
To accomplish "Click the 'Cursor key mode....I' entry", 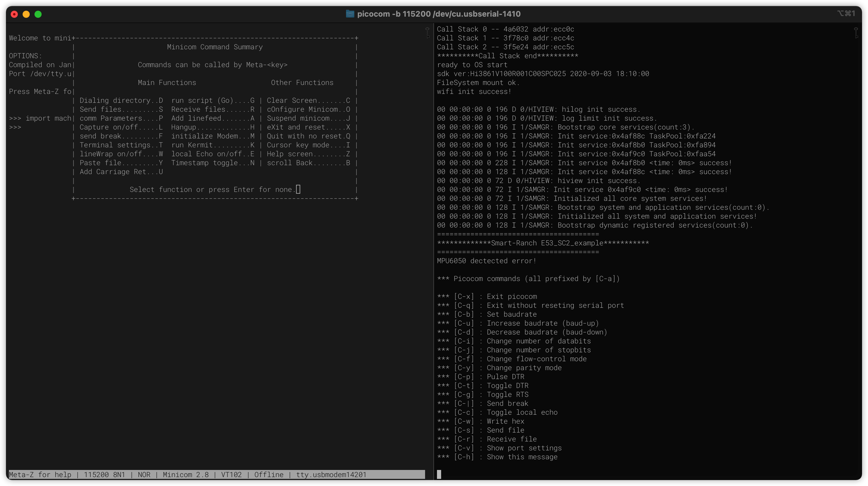I will pos(309,145).
